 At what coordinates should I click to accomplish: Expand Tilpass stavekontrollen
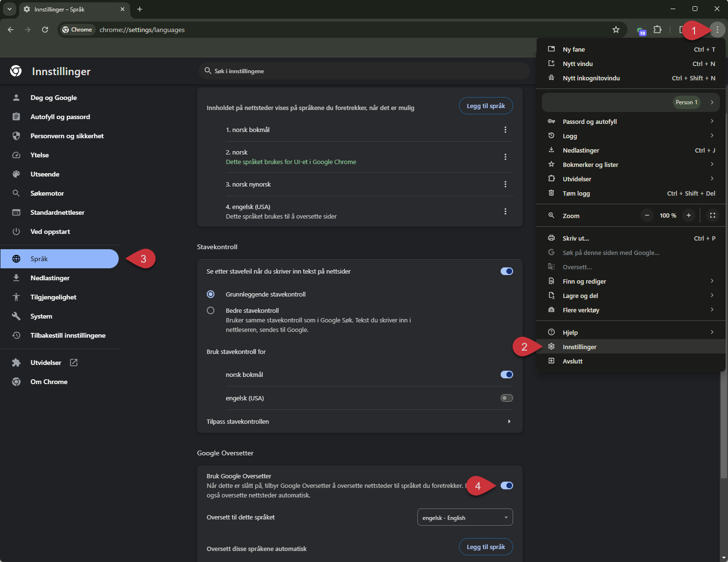point(359,421)
